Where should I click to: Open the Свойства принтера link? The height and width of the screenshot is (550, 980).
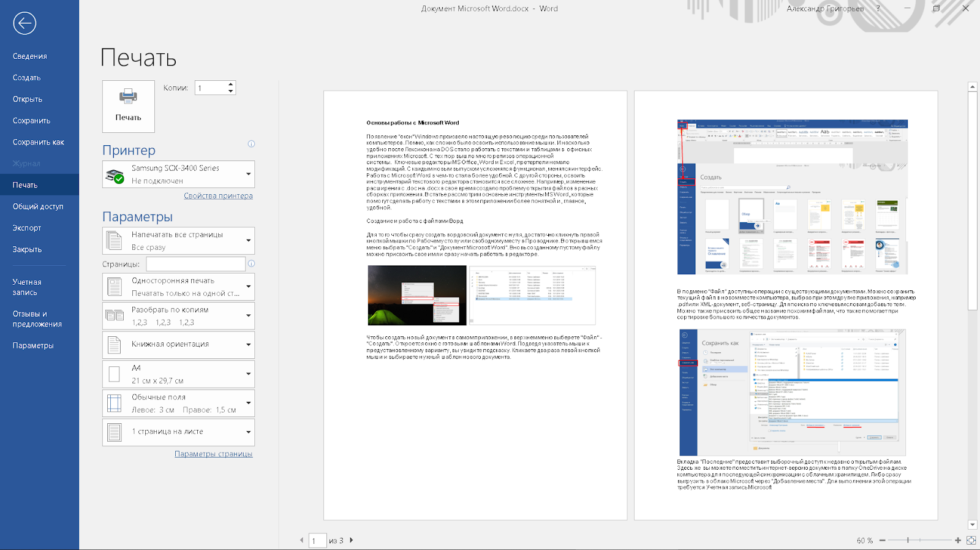(218, 196)
